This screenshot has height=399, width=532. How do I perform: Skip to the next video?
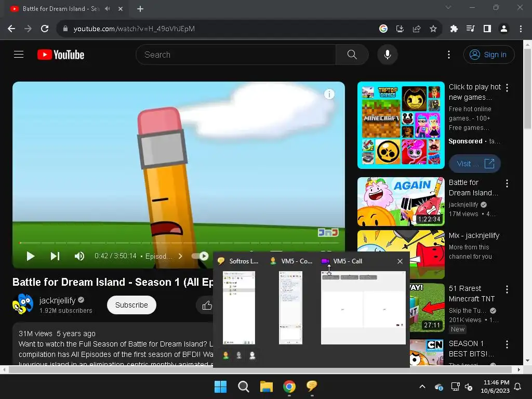click(55, 256)
